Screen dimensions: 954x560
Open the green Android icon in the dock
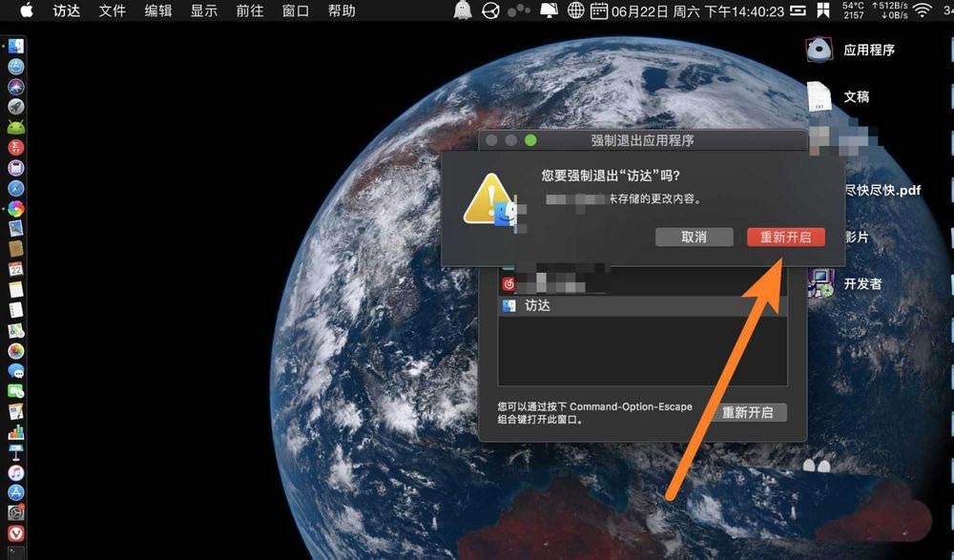tap(16, 127)
